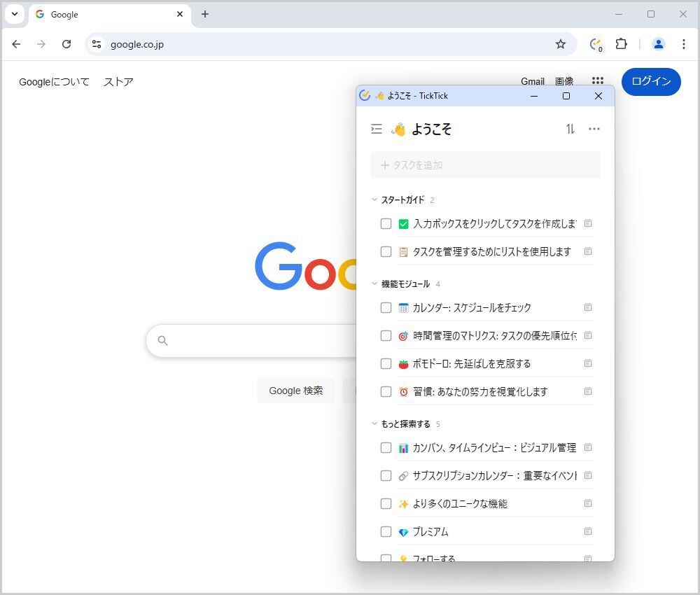The height and width of the screenshot is (595, 700).
Task: Open the Chrome tab search dropdown
Action: coord(15,14)
